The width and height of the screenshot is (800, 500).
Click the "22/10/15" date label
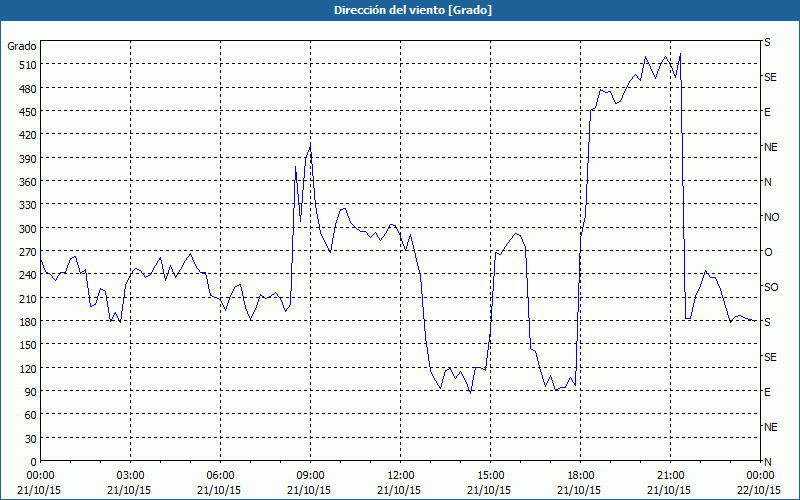759,490
